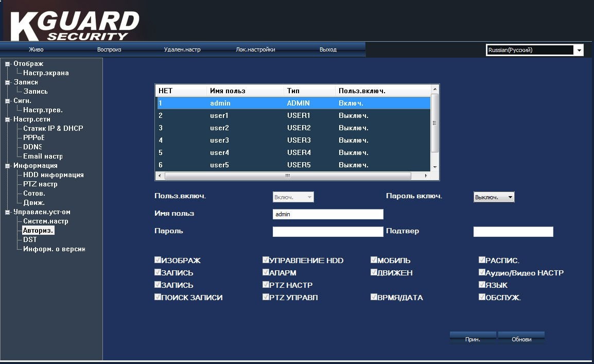Click the user list horizontal scrollbar right arrow
Image resolution: width=594 pixels, height=364 pixels.
click(426, 176)
